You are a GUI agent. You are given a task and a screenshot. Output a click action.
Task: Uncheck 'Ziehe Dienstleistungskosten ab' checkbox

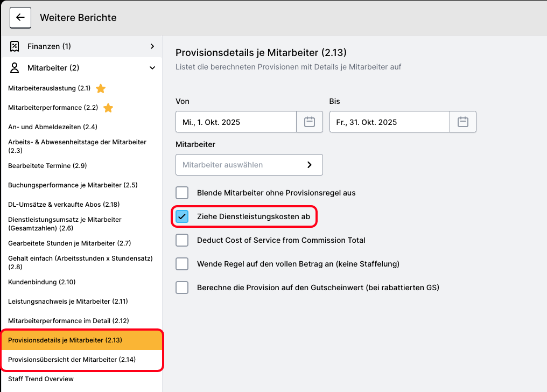[182, 216]
